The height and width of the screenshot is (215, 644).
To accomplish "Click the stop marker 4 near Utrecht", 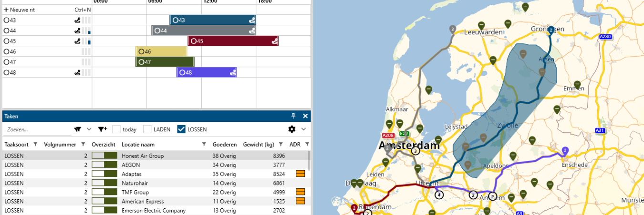I will pos(439,195).
